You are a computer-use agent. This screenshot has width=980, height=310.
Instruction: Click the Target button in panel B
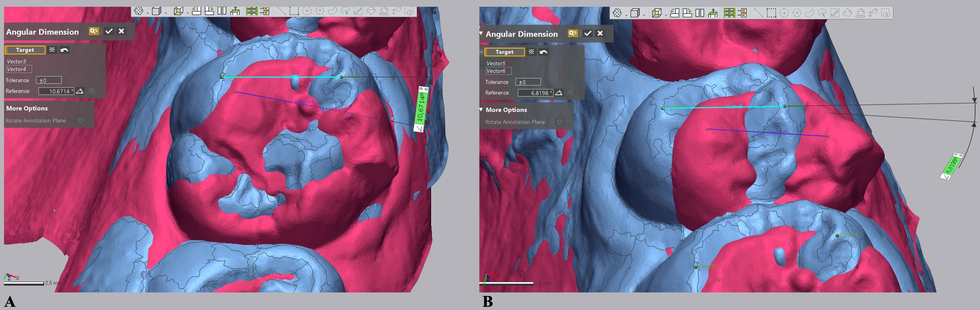point(504,52)
